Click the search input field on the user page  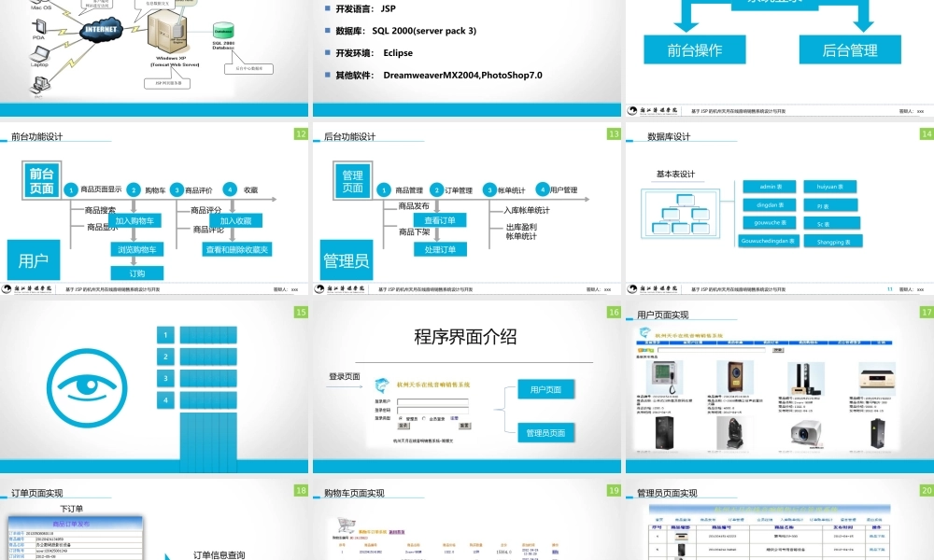coord(713,350)
